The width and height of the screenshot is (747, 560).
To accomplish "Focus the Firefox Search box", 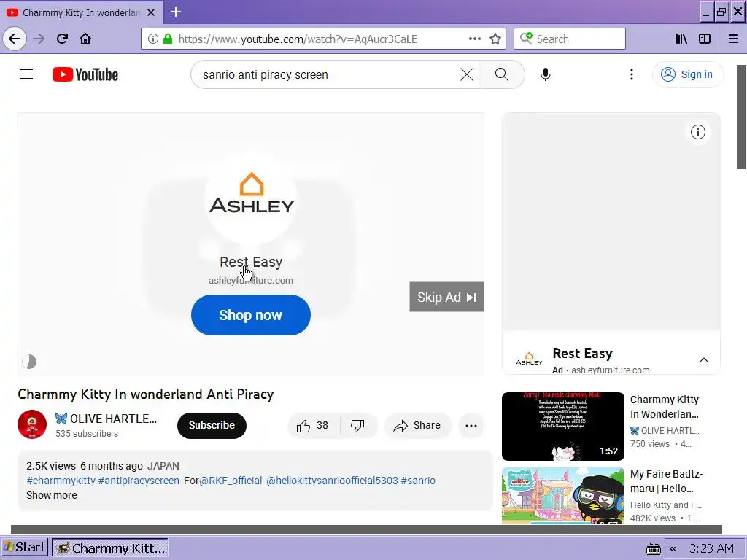I will pos(570,39).
